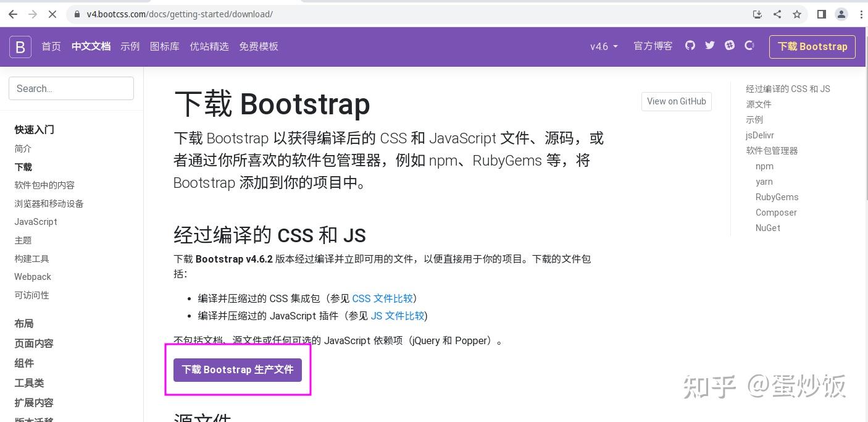Expand the 组件 sidebar section
The height and width of the screenshot is (422, 868).
[x=24, y=363]
